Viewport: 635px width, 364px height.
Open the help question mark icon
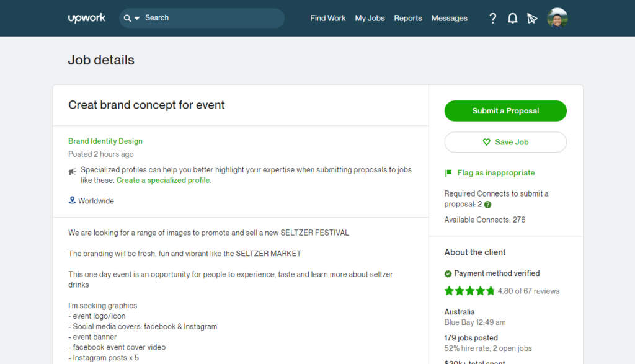click(492, 18)
